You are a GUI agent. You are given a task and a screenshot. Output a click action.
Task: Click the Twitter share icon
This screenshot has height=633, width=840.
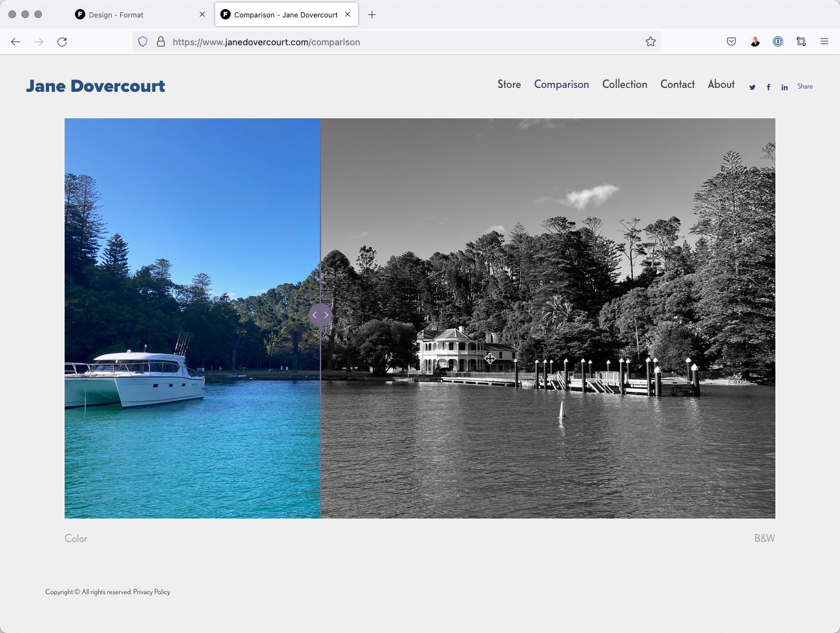(x=751, y=87)
